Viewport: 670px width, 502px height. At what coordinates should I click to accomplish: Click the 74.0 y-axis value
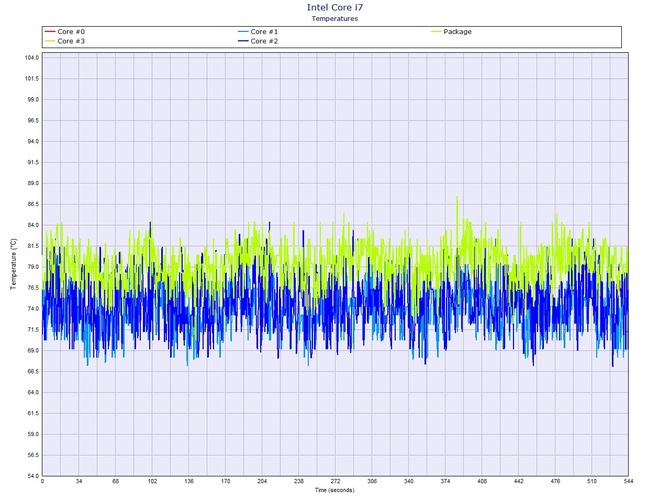pos(32,309)
